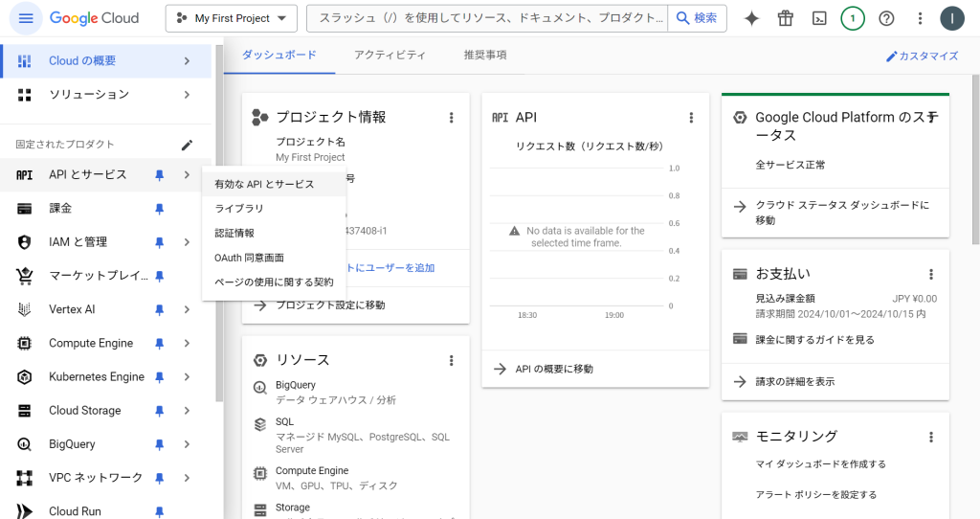Open マイ ダッシュボードを作成する monitoring link
This screenshot has width=980, height=519.
[x=820, y=464]
